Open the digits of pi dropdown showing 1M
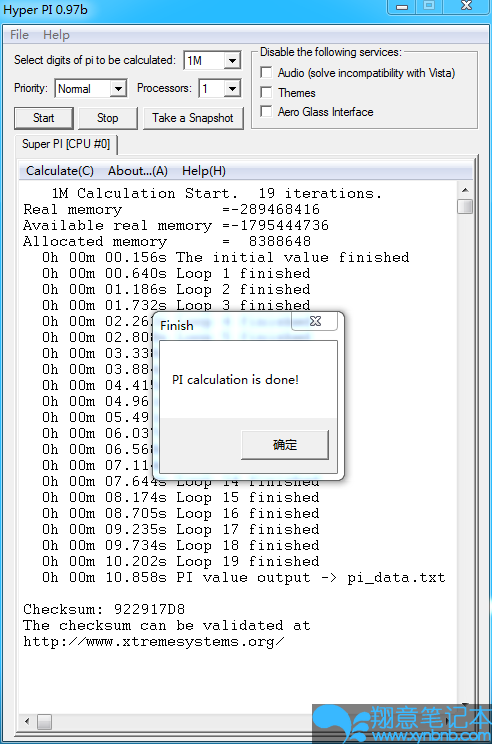The width and height of the screenshot is (492, 744). pos(212,60)
